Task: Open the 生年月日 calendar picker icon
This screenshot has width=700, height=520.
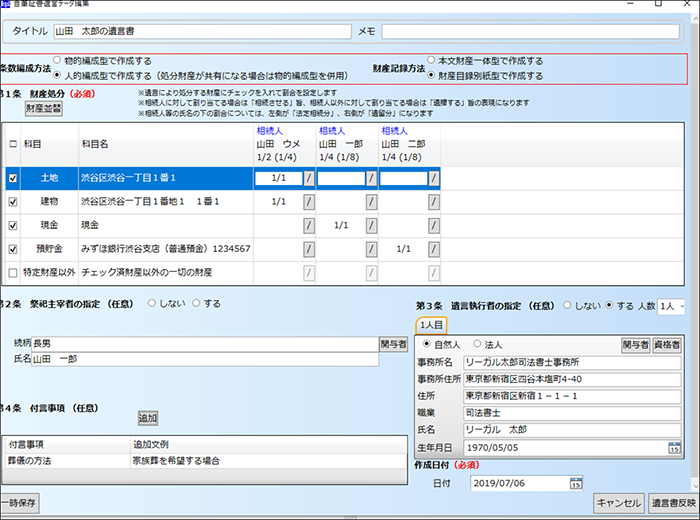Action: point(675,448)
